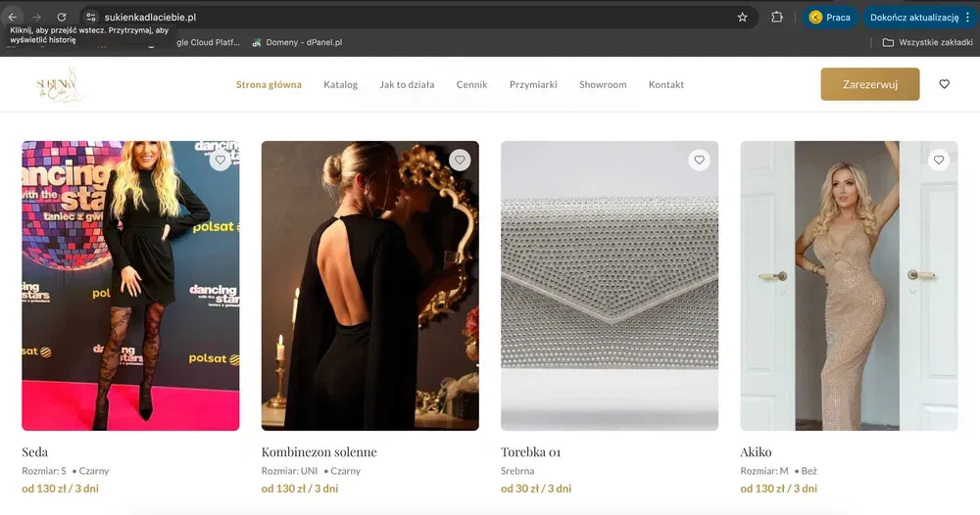Open the Kombinezon solenne product title
This screenshot has height=515, width=980.
318,452
